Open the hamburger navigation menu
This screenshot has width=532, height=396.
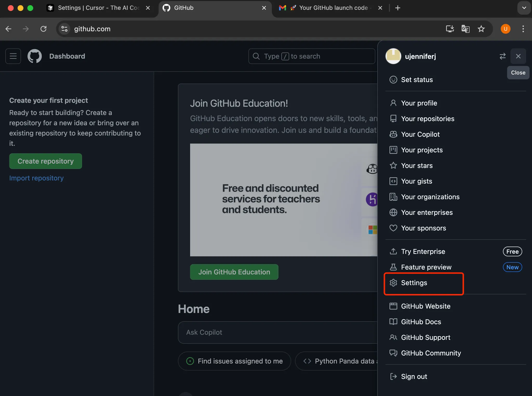coord(13,56)
